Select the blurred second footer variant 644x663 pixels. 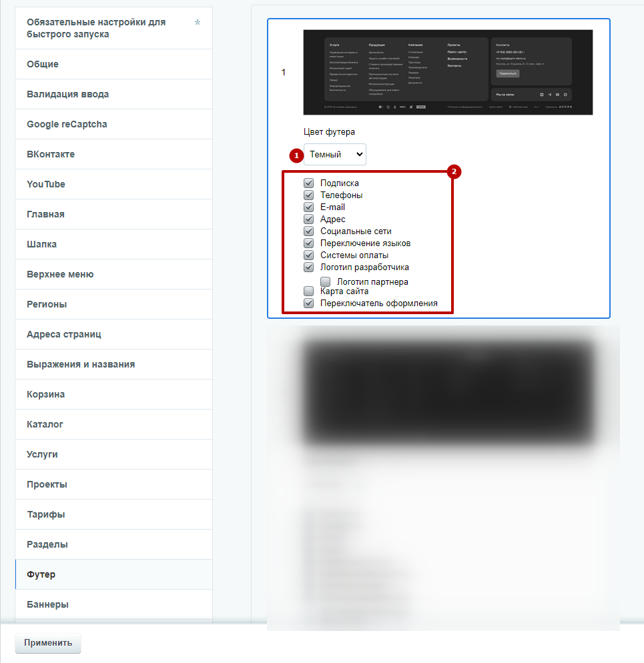(448, 391)
